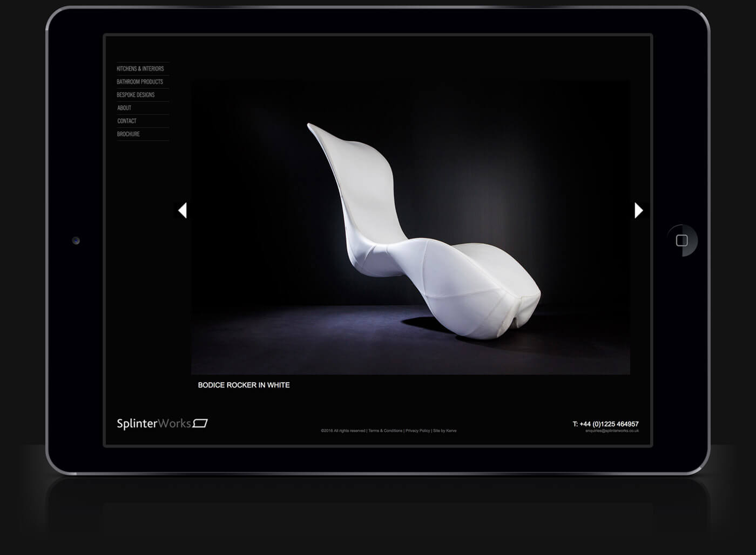Open Terms & Conditions footer link
The image size is (756, 555).
pos(385,431)
